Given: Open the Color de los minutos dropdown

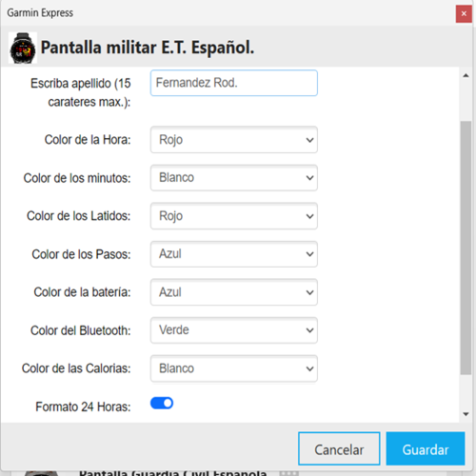Looking at the screenshot, I should coord(234,178).
